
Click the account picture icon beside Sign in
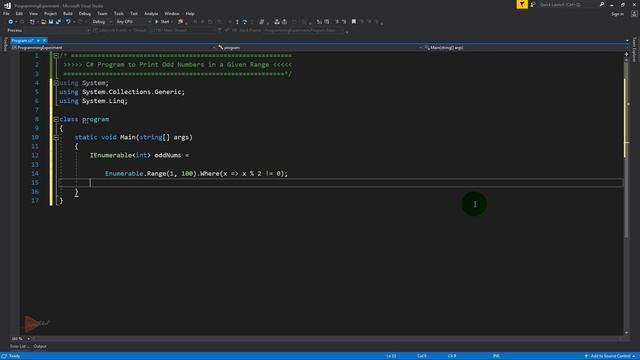coord(634,13)
